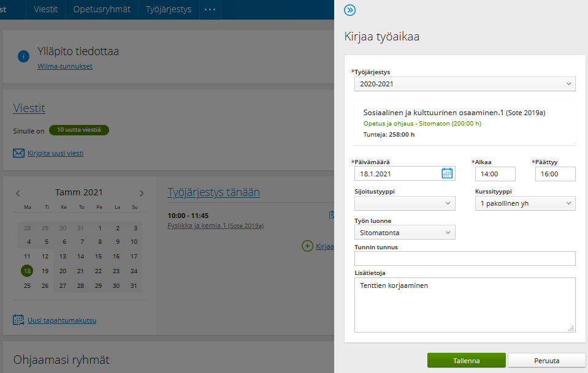Open the Työjärjestys 2020-2021 dropdown
Viewport: 588px width, 373px height.
464,84
